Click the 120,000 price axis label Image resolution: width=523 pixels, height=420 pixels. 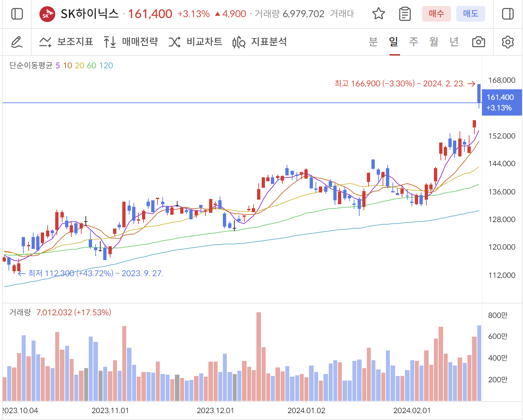coord(502,247)
